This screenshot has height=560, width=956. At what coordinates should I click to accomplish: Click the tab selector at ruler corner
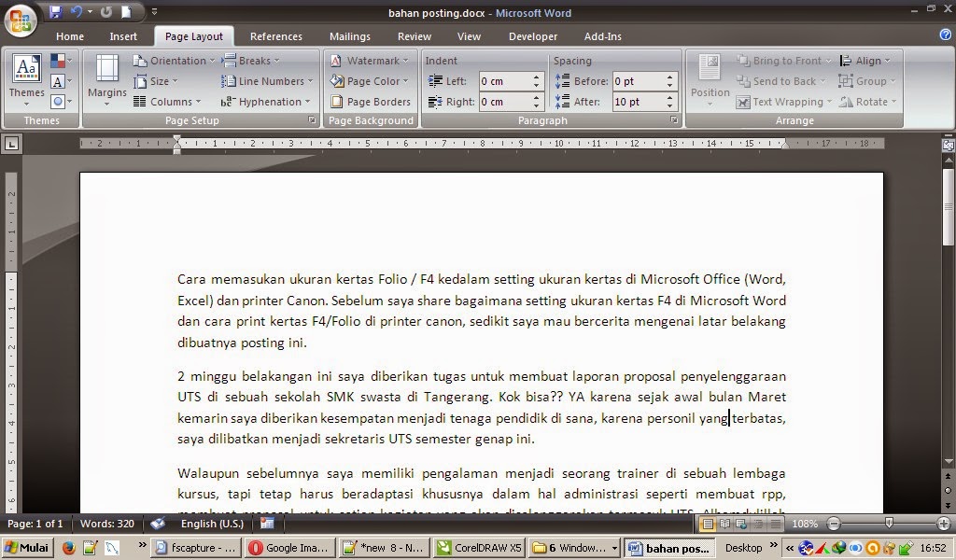(11, 144)
